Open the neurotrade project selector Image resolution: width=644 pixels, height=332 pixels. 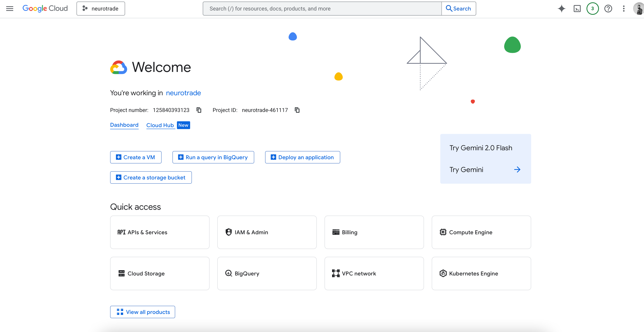(101, 9)
